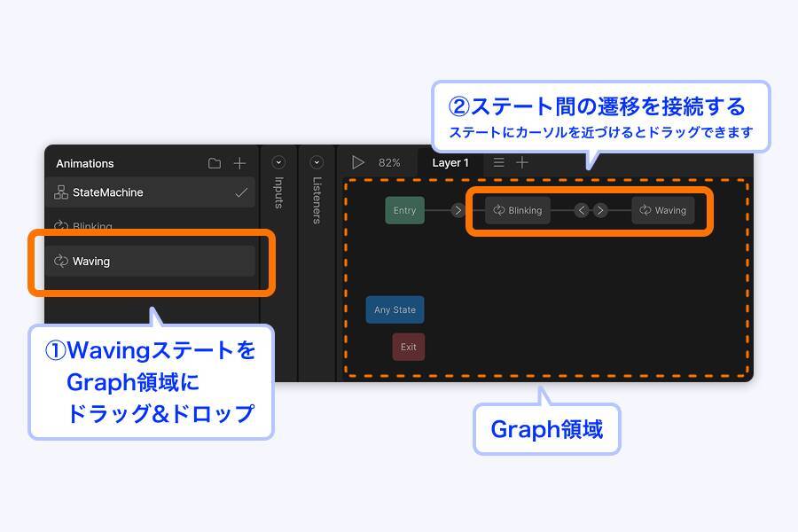This screenshot has height=532, width=798.
Task: Open the layer options hamburger menu
Action: click(499, 162)
